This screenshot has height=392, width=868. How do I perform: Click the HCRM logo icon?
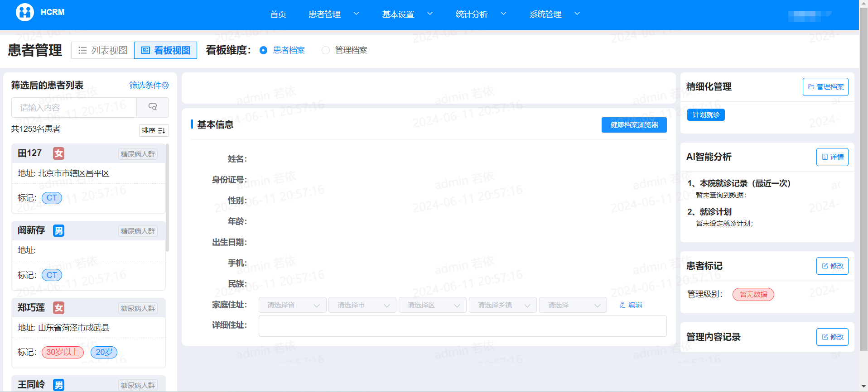(25, 12)
